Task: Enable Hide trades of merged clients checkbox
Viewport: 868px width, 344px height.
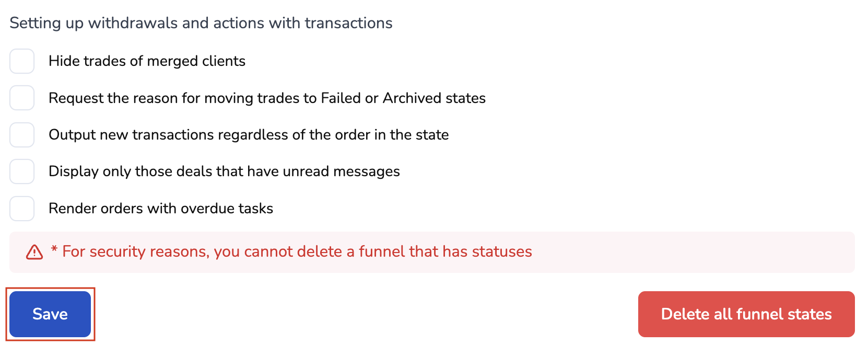Action: click(22, 61)
